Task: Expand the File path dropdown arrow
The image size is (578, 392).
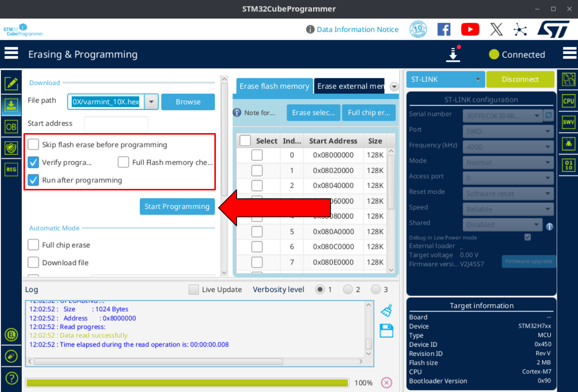Action: coord(151,102)
